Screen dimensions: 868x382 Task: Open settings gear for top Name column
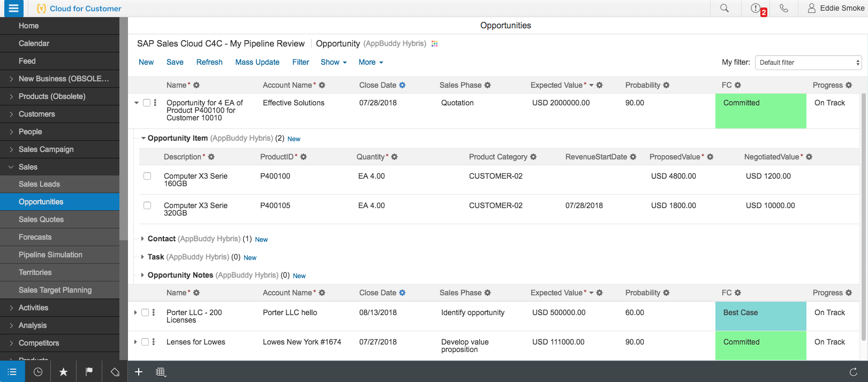click(x=197, y=85)
